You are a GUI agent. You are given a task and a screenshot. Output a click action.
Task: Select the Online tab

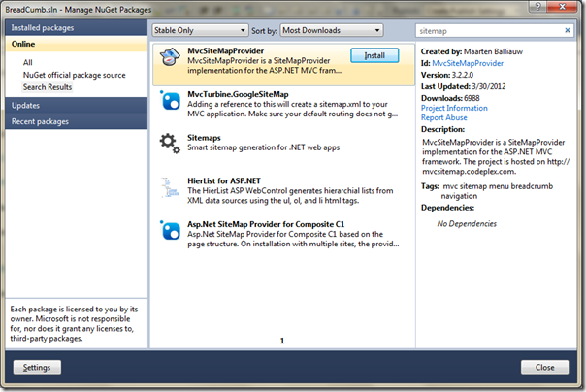77,44
